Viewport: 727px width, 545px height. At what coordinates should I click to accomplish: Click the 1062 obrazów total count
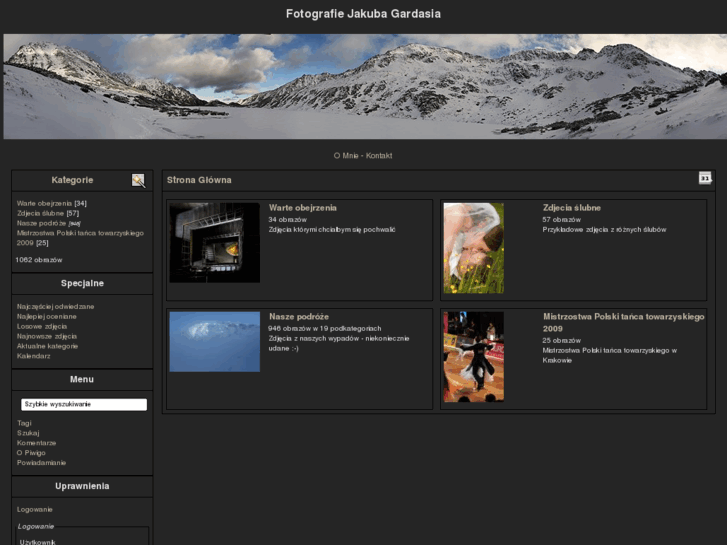(x=39, y=260)
